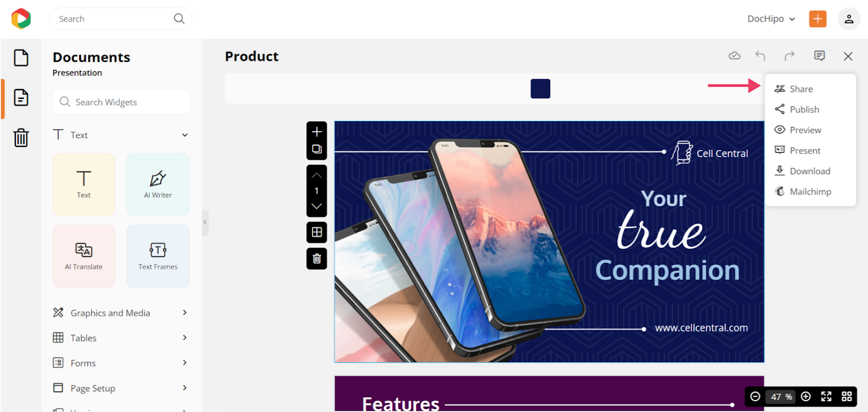
Task: Switch to grid view of all pages
Action: [x=846, y=396]
